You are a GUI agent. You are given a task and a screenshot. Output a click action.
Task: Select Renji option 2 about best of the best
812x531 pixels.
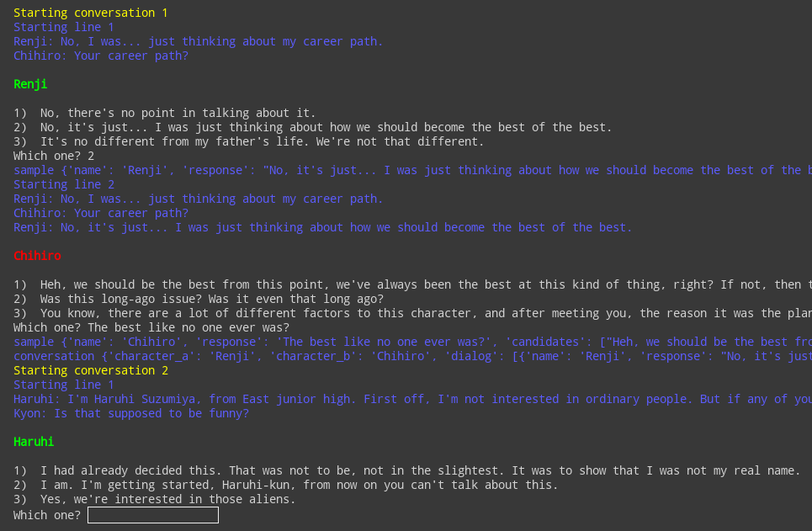313,127
